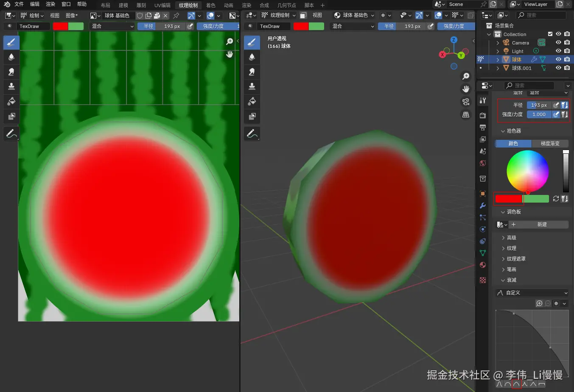Add a new workspace with plus button
Screen dimensions: 574x392
(x=322, y=5)
